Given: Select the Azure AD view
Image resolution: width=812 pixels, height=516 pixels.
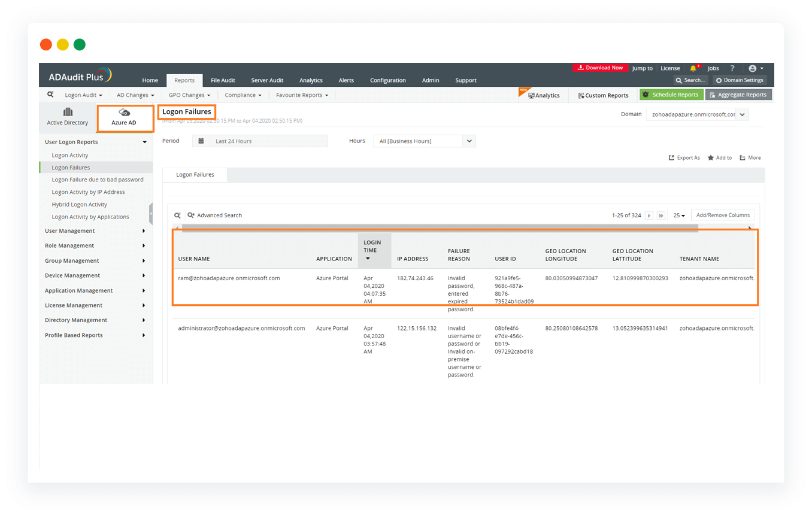Looking at the screenshot, I should pos(124,118).
